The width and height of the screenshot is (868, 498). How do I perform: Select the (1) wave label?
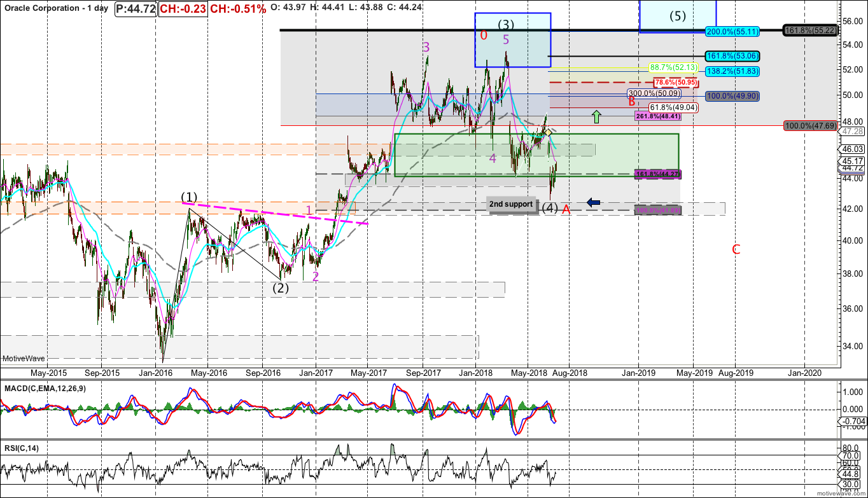tap(189, 196)
